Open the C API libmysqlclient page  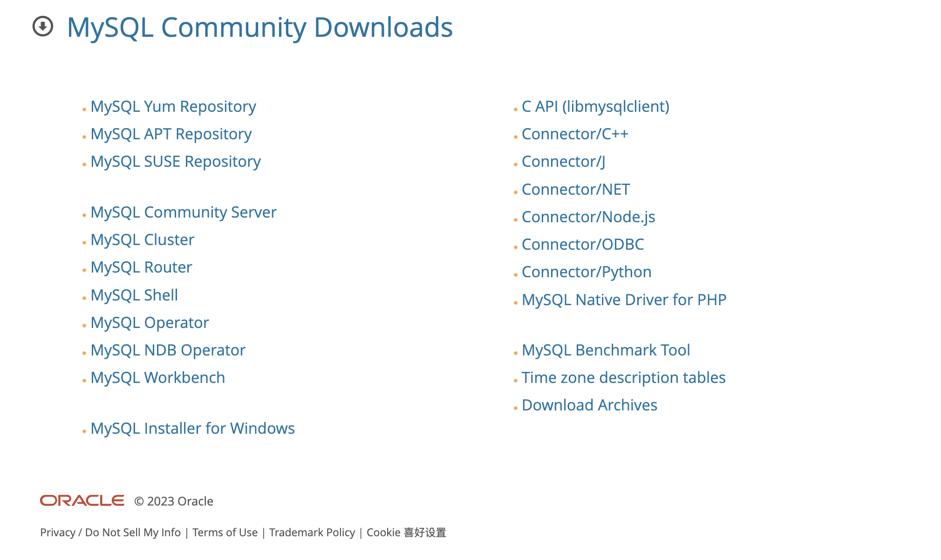point(595,106)
